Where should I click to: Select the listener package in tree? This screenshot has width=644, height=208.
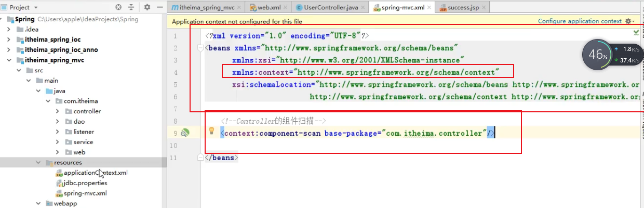coord(84,132)
